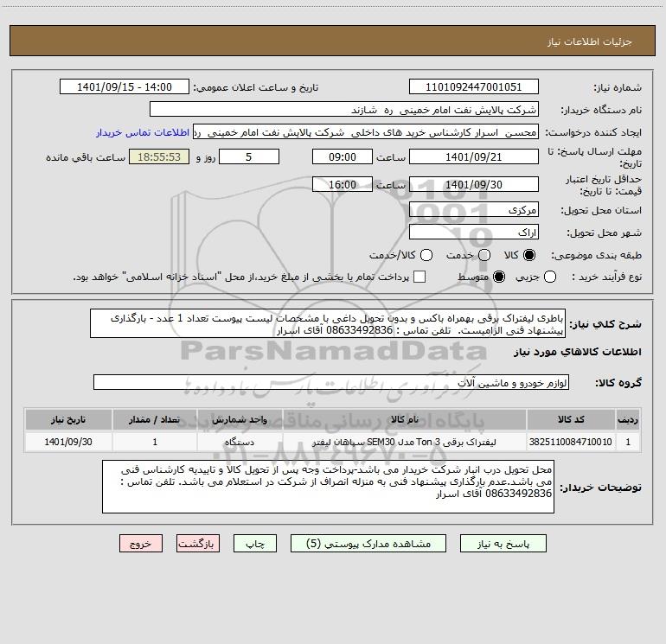
Task: Click remaining days field showing 5
Action: [x=249, y=156]
